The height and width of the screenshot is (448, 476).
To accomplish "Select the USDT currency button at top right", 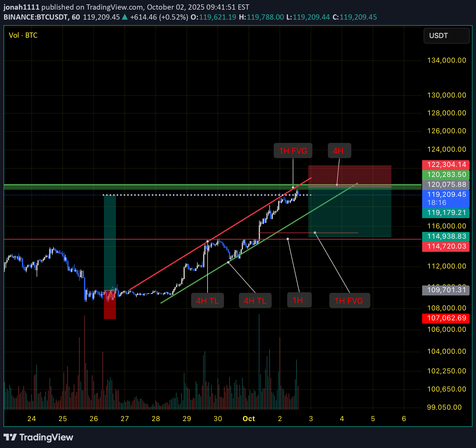I will click(446, 36).
